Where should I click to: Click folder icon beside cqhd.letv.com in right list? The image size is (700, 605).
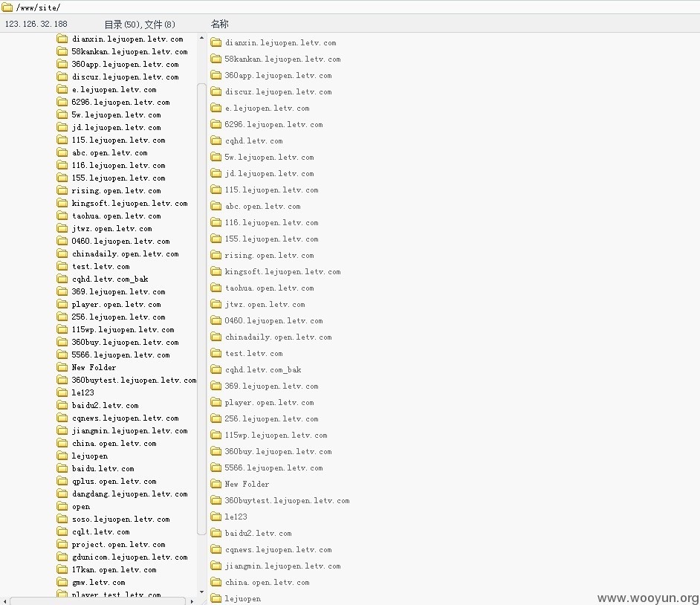click(216, 140)
